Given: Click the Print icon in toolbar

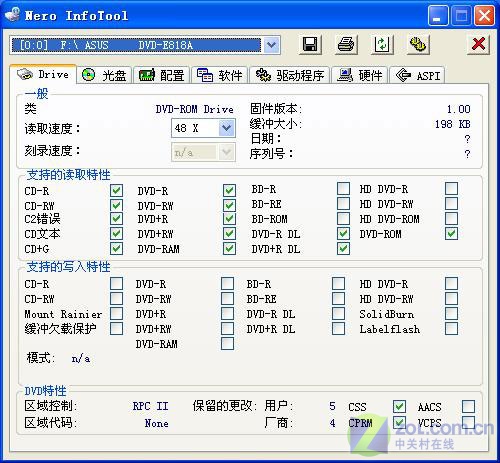Looking at the screenshot, I should [346, 44].
